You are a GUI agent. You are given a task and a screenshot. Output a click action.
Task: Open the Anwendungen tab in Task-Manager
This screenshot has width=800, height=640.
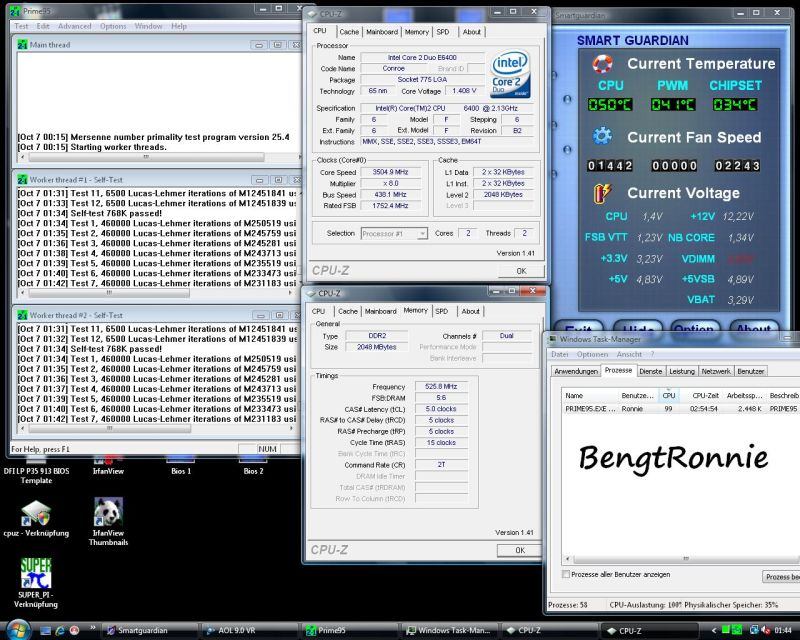click(x=576, y=371)
